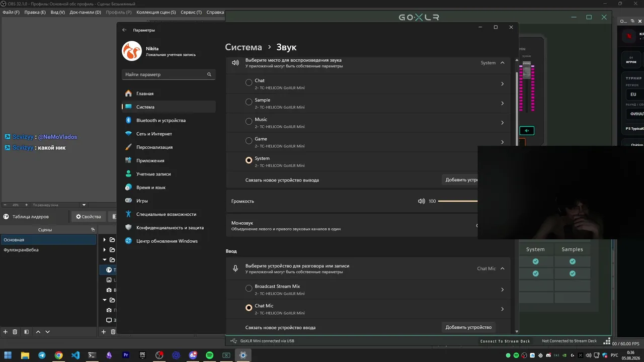Open the OBS Правка menu
This screenshot has width=644, height=362.
coord(35,12)
